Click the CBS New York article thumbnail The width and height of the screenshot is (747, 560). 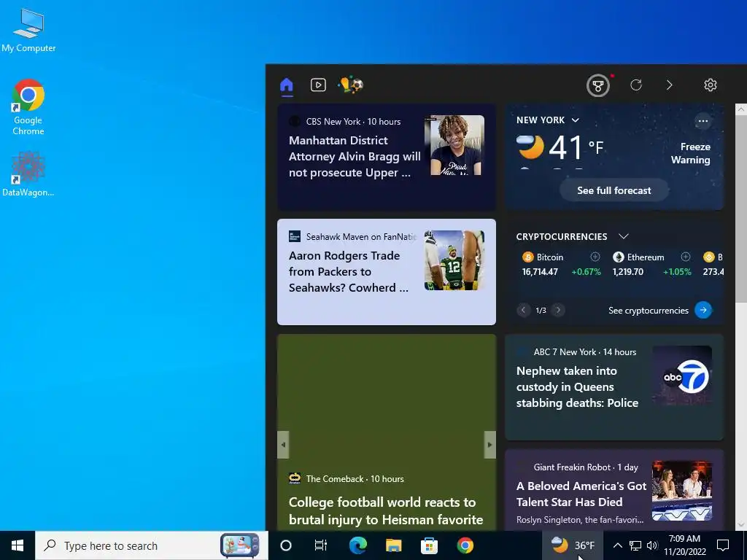(454, 145)
